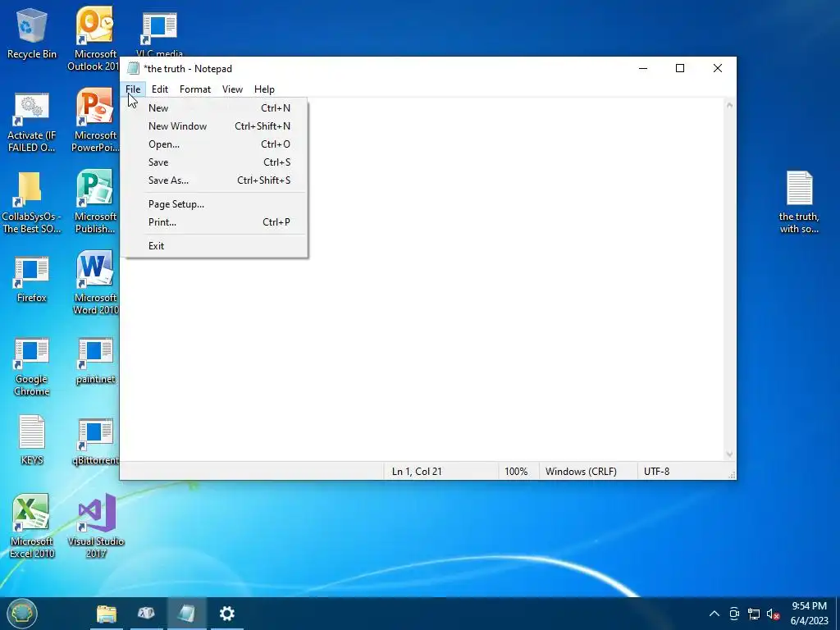This screenshot has width=840, height=630.
Task: Select the KEYS text file icon
Action: pos(32,440)
